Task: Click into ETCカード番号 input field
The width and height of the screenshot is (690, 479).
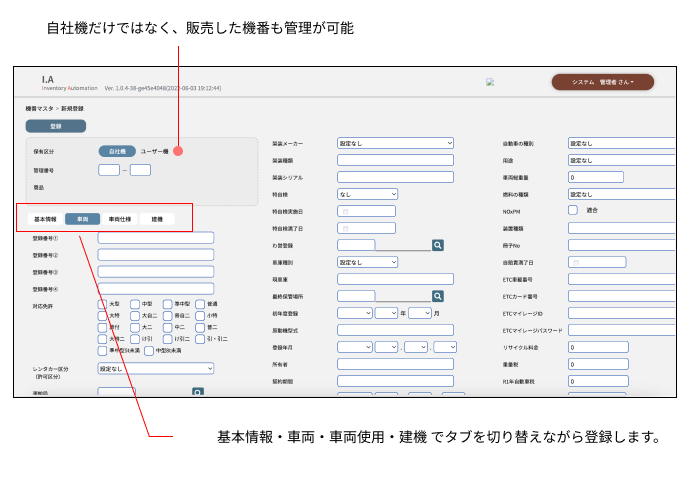Action: click(x=621, y=296)
